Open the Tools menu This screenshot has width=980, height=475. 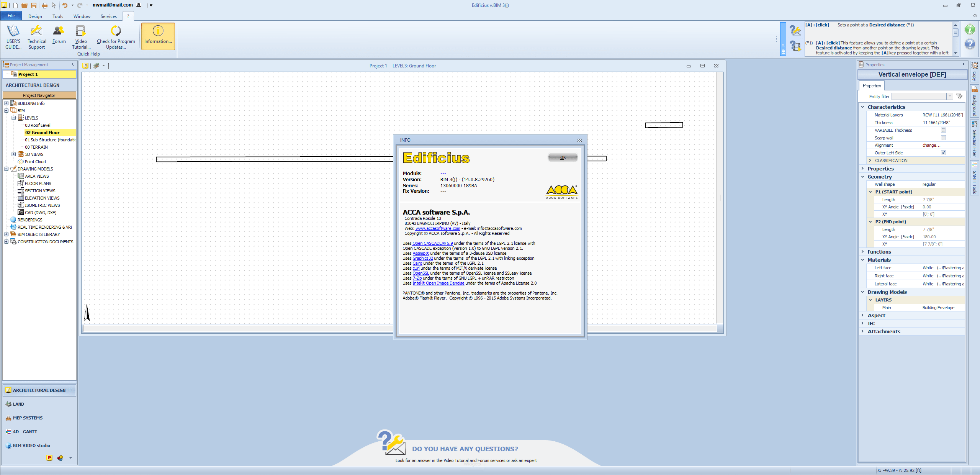(57, 16)
